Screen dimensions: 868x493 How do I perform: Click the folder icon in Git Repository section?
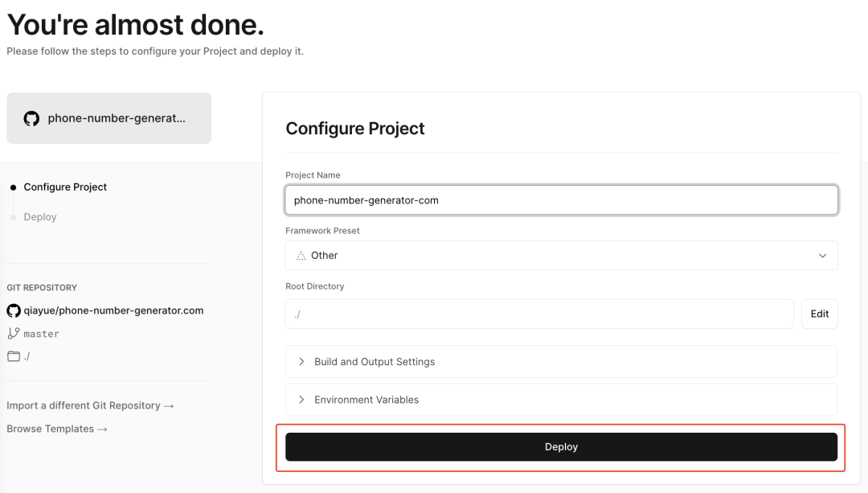tap(14, 356)
